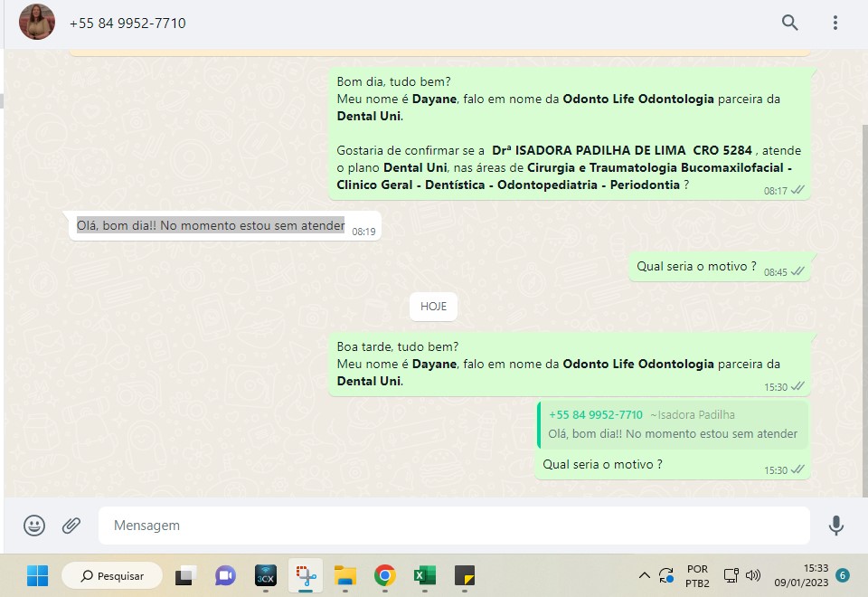Open Snipping Tool from the taskbar
The image size is (868, 597).
pos(306,575)
